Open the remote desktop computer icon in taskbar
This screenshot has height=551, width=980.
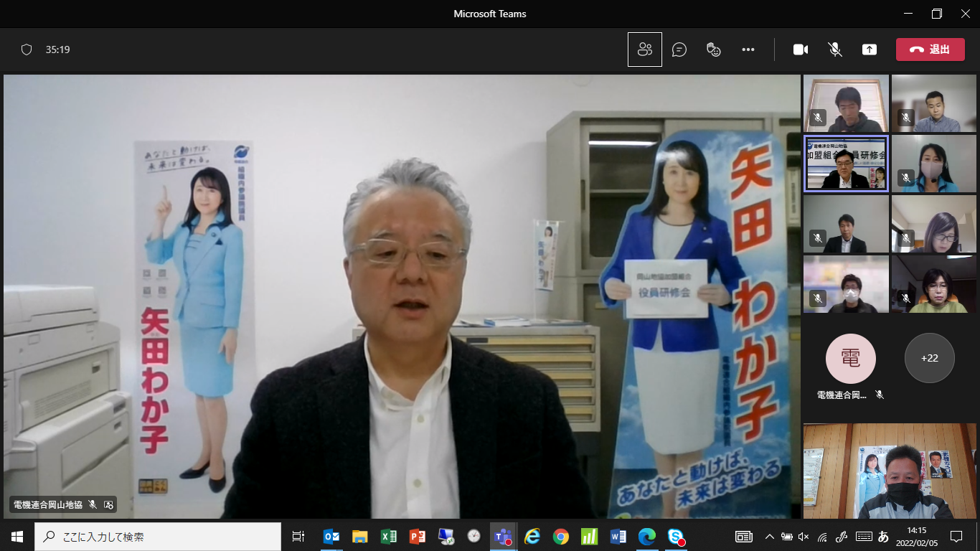[446, 536]
